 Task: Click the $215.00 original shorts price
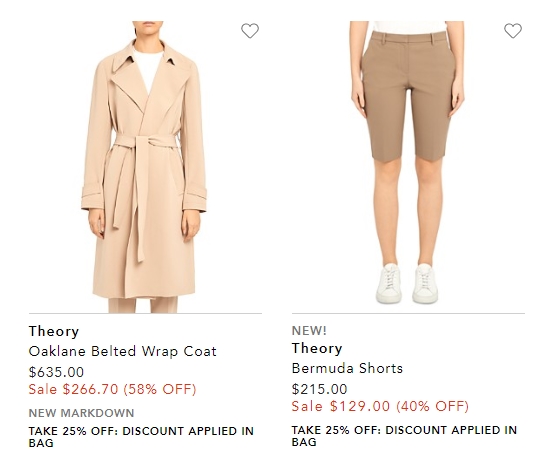pyautogui.click(x=319, y=389)
